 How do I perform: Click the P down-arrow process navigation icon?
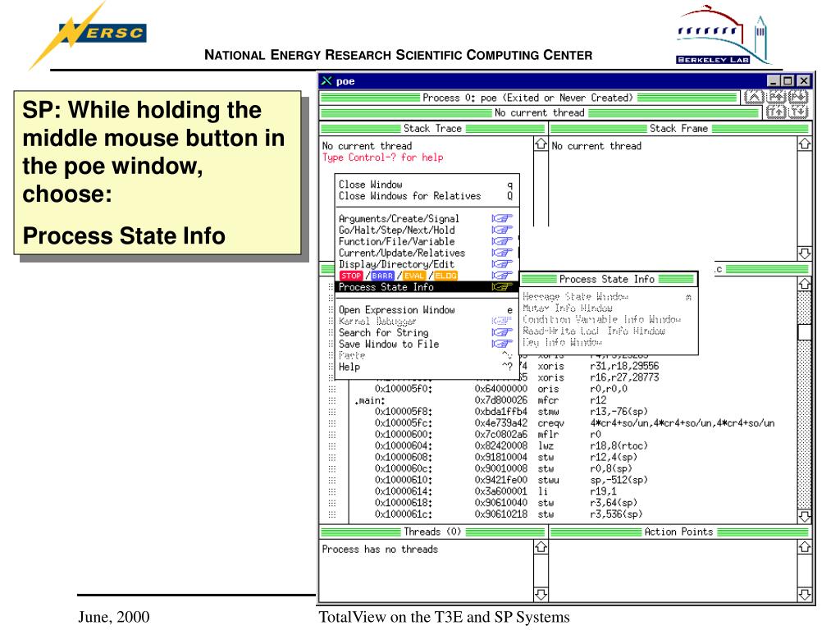[798, 97]
